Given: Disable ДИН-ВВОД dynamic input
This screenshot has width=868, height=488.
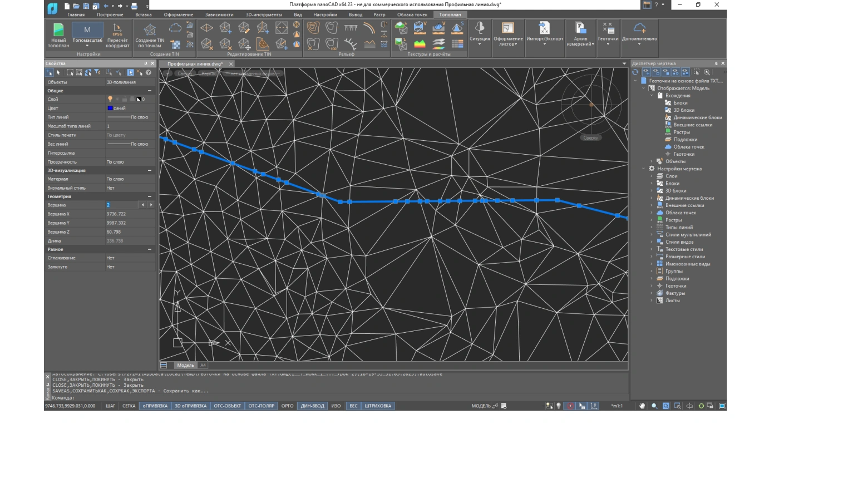Looking at the screenshot, I should (312, 406).
